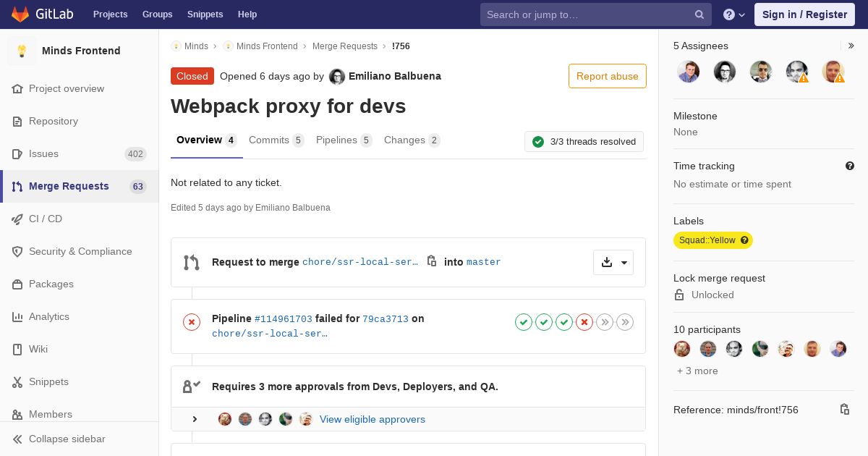
Task: Click the 3/3 threads resolved indicator
Action: [x=584, y=142]
